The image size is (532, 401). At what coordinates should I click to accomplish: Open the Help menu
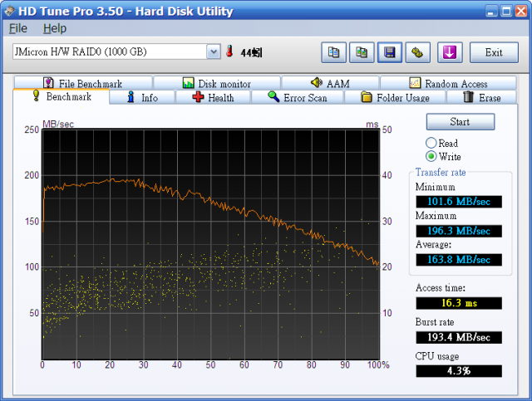pos(54,28)
